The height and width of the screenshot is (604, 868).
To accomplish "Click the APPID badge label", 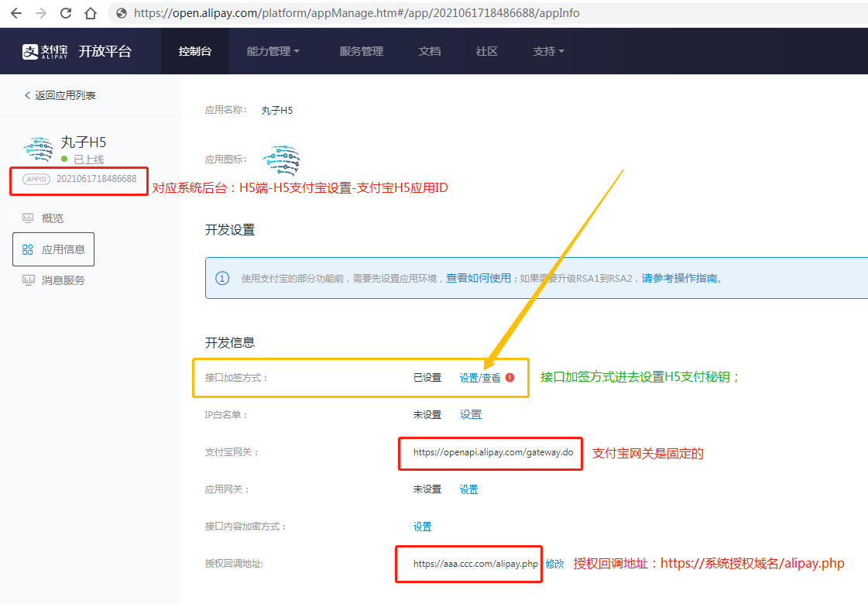I will point(36,180).
